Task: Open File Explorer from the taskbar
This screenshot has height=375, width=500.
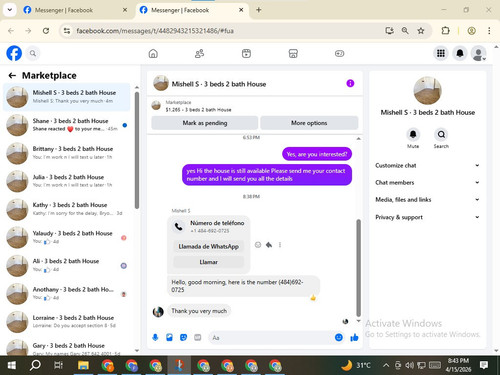Action: (x=83, y=365)
